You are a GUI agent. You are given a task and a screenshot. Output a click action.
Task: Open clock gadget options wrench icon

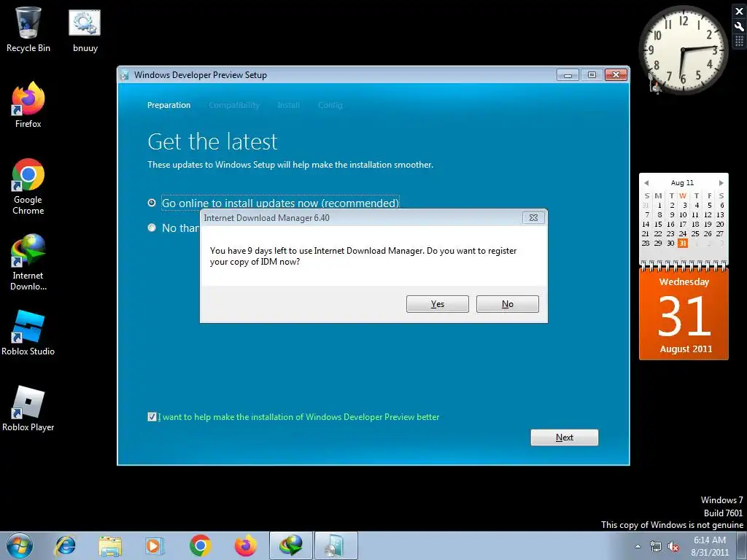739,26
